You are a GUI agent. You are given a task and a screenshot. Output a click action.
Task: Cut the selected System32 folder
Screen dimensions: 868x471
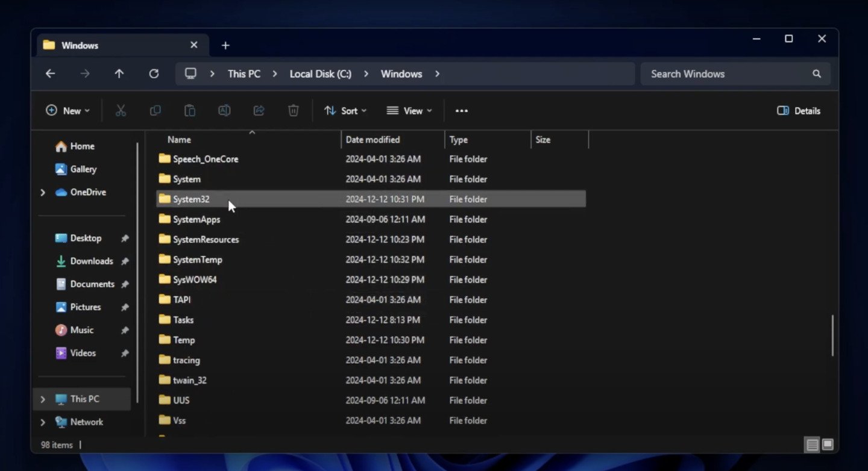(x=121, y=110)
